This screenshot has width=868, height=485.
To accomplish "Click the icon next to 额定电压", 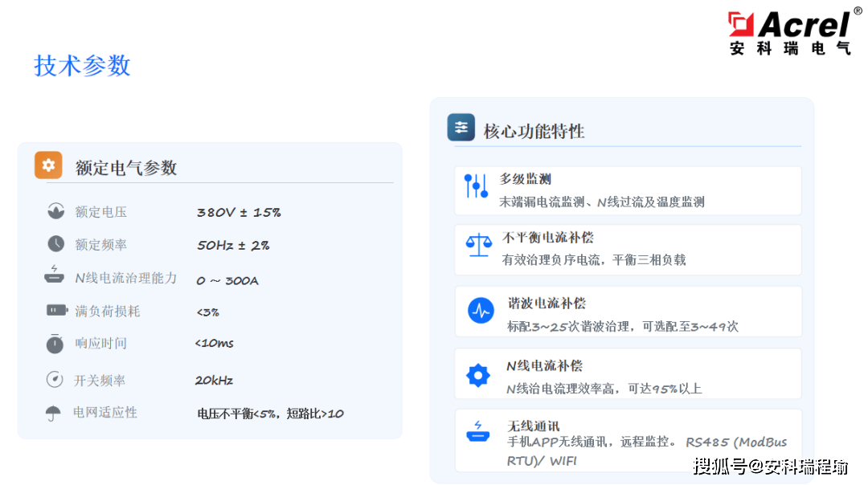I will tap(55, 211).
